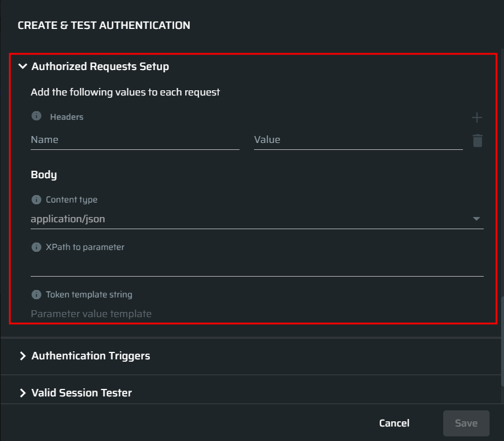Select the application/json content type field

click(257, 219)
